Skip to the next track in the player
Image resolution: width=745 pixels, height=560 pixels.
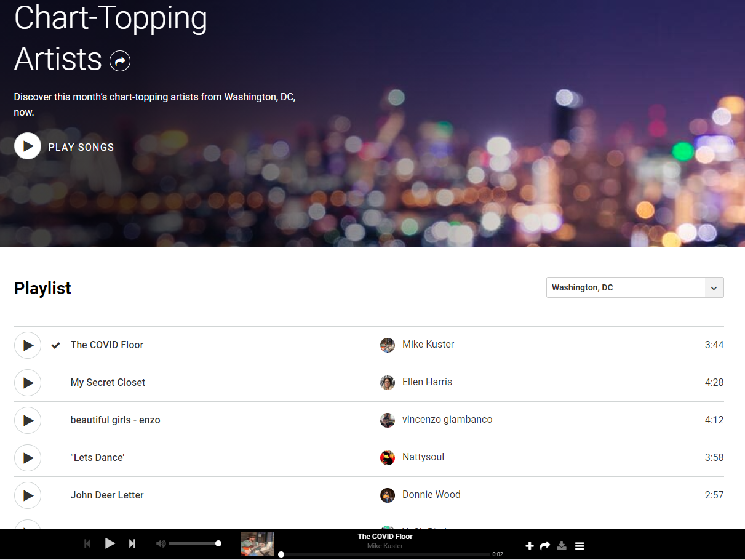pyautogui.click(x=132, y=543)
